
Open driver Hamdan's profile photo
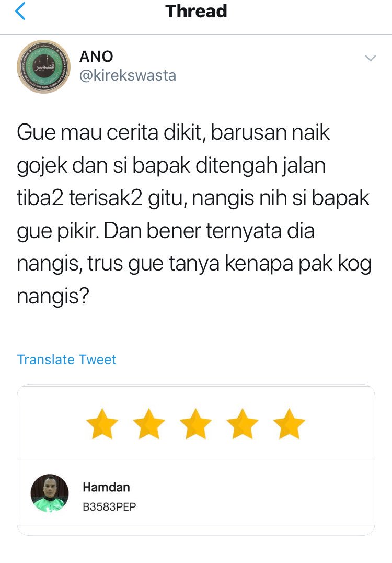coord(50,493)
